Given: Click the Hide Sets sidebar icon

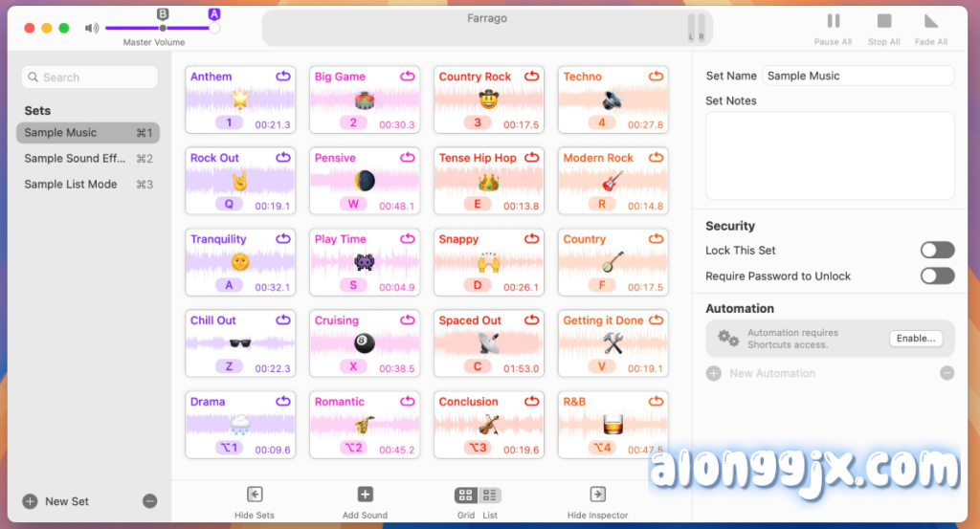Looking at the screenshot, I should [x=255, y=495].
